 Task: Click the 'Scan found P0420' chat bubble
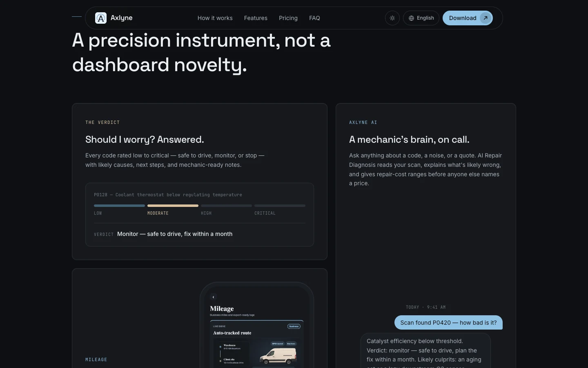pyautogui.click(x=448, y=323)
